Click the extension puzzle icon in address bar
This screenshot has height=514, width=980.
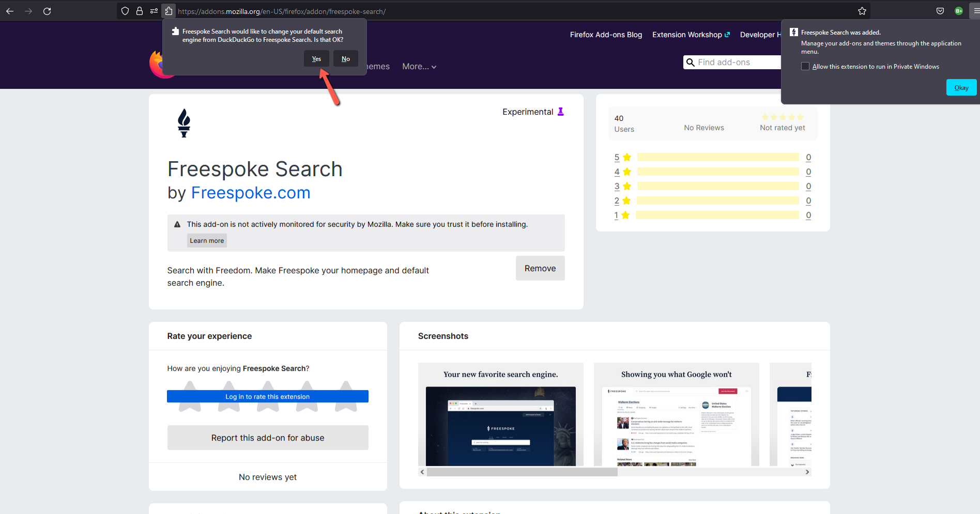coord(169,11)
